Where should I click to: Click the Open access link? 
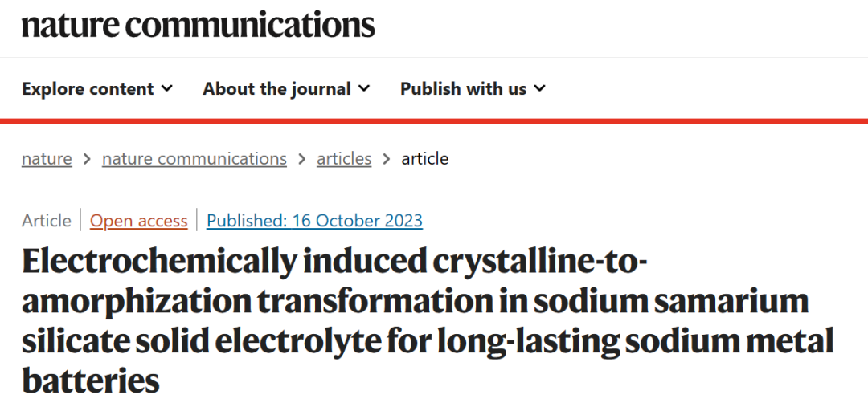tap(138, 221)
